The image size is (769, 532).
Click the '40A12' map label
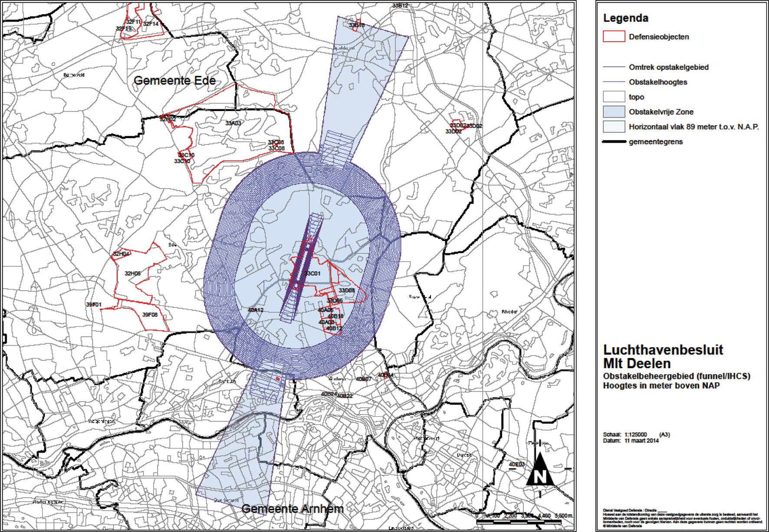coord(256,310)
